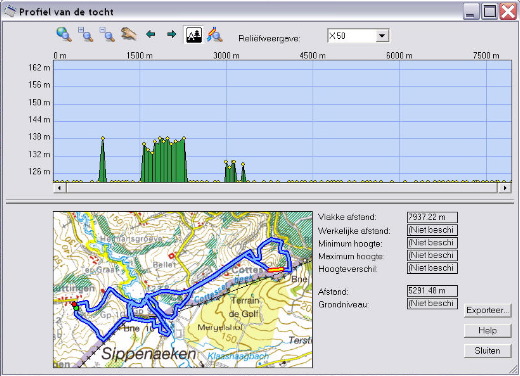This screenshot has width=520, height=376.
Task: Click the Profiel van de tocht title bar icon
Action: 10,12
